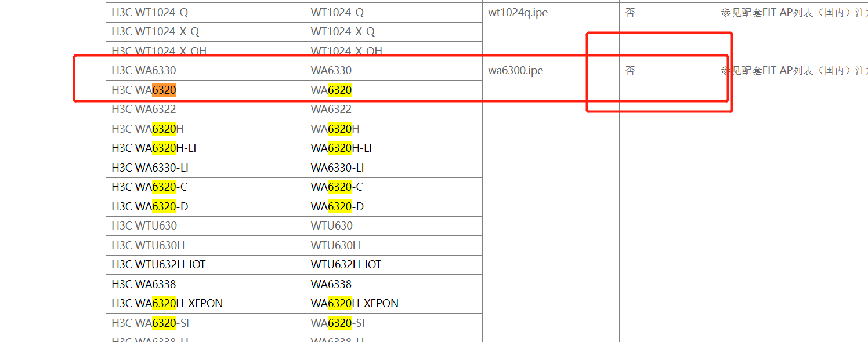Click '参见配套FIT AP列表' note in wt1024q.ipe row
868x342 pixels.
tap(794, 13)
